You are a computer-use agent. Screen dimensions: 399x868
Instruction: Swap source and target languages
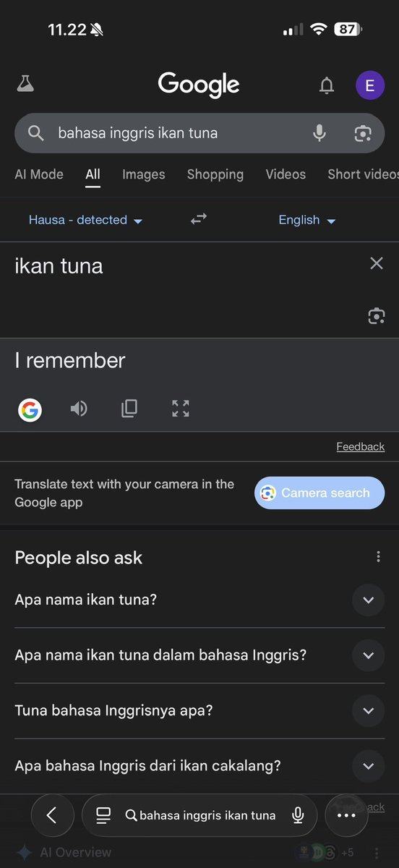199,219
